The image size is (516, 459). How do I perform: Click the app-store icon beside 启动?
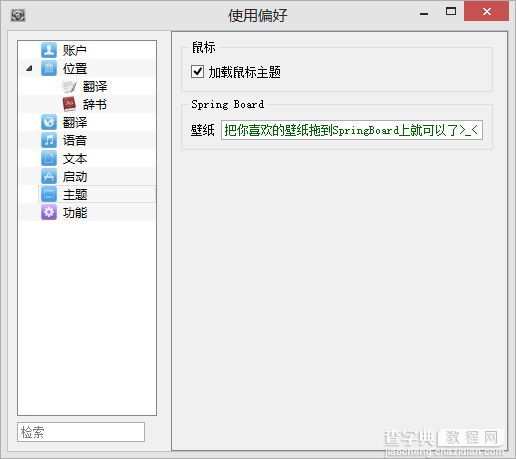(x=49, y=176)
